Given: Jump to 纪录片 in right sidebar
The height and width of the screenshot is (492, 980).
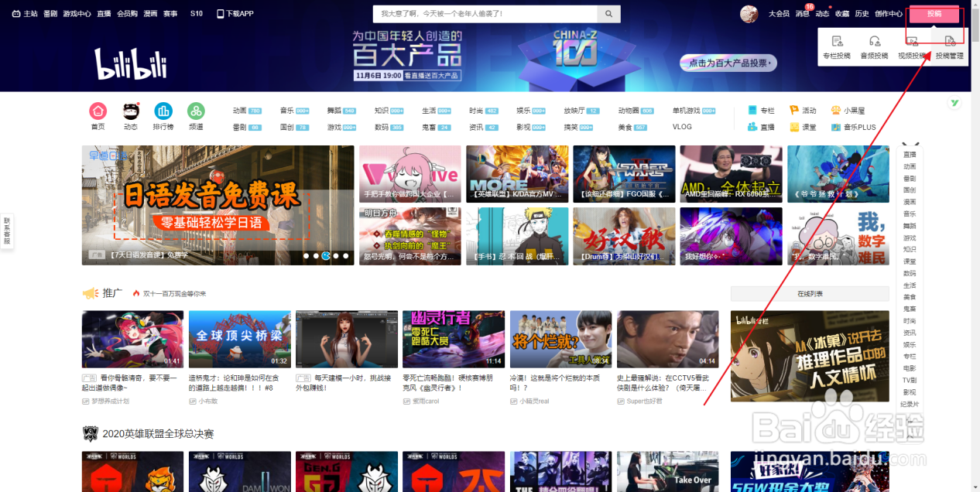Looking at the screenshot, I should (x=910, y=405).
